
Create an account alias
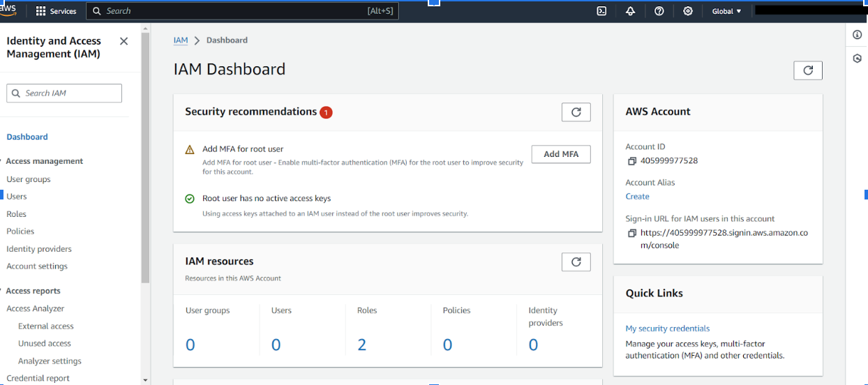pos(637,197)
